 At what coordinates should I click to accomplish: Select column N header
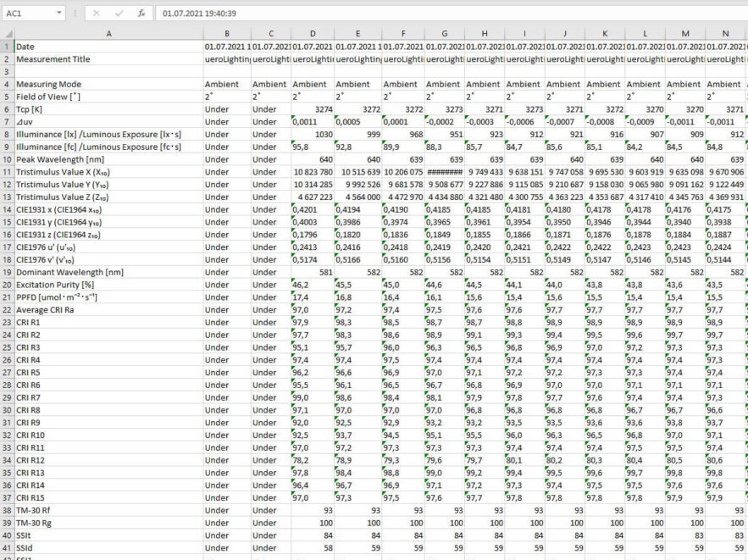(x=725, y=33)
